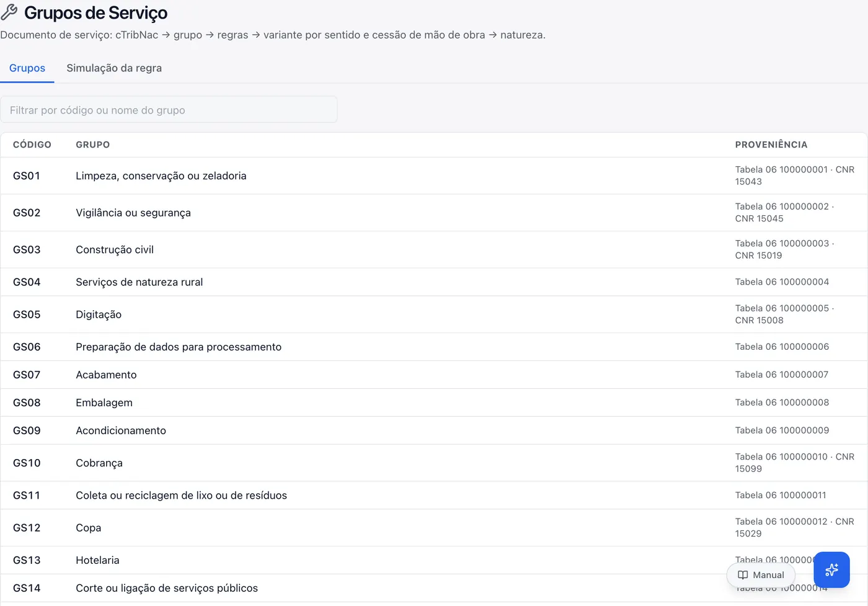Click provenance Tabela 06 100000011
Viewport: 868px width, 606px height.
[781, 495]
